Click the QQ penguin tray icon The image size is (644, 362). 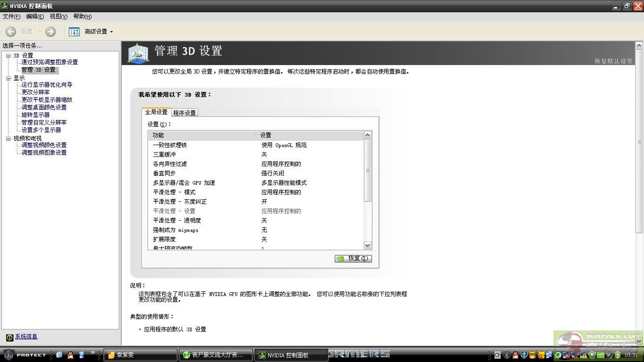pos(515,355)
